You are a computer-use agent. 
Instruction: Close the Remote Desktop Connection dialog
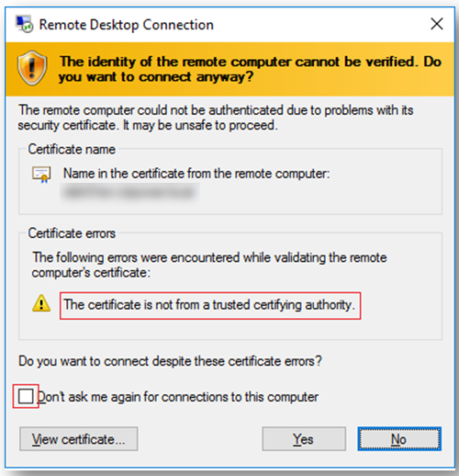click(437, 24)
